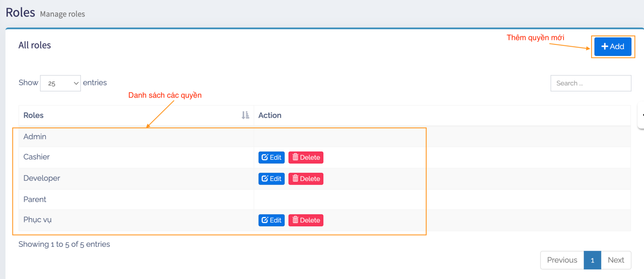Click the Roles column header
The image size is (644, 279).
[x=33, y=115]
